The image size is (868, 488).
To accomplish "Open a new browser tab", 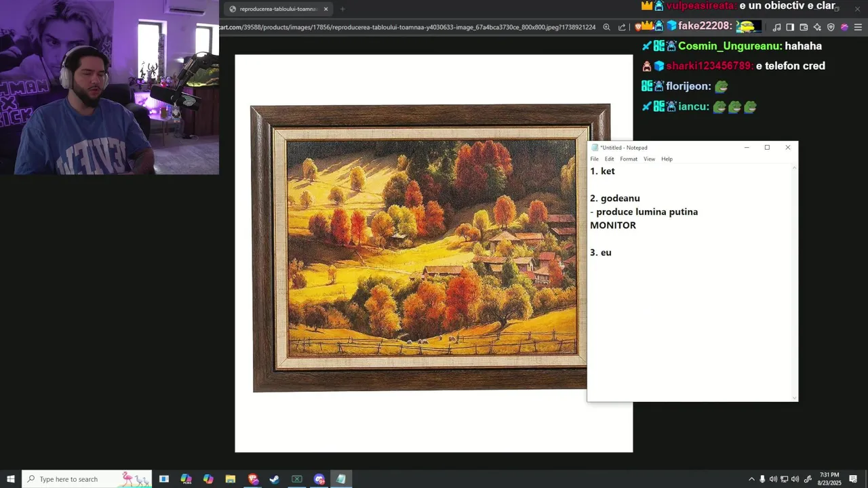I will (x=342, y=9).
